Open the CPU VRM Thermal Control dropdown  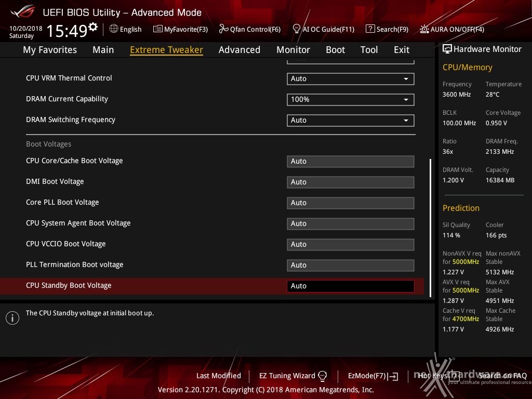(350, 79)
